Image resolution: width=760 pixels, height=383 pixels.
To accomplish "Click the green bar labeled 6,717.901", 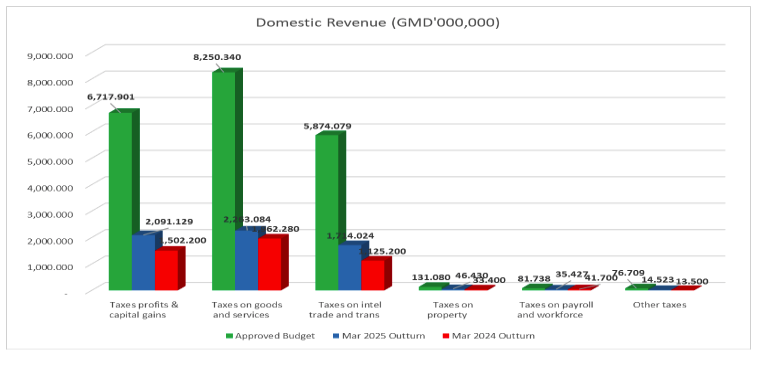I will (121, 201).
